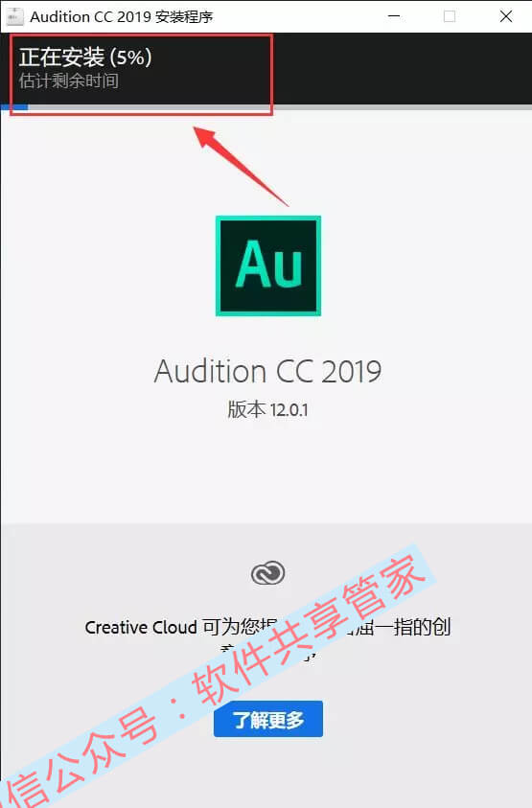The width and height of the screenshot is (532, 808).
Task: Minimize the Audition CC 2019 installer window
Action: coord(394,16)
